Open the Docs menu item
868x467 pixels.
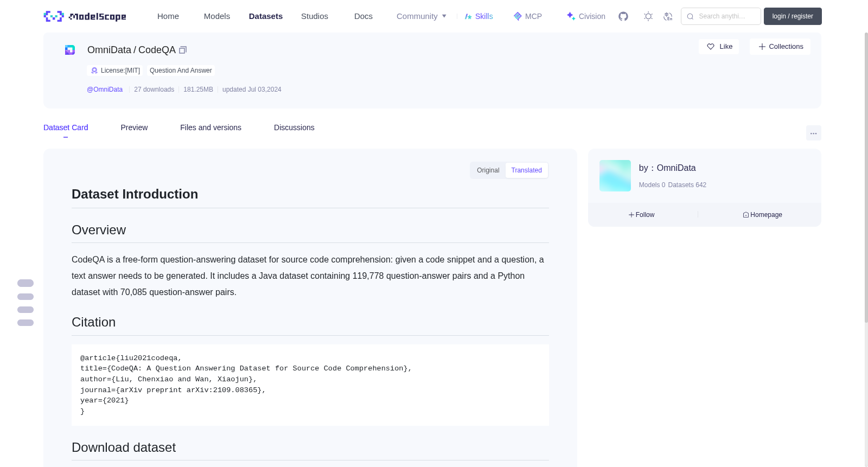[x=363, y=16]
